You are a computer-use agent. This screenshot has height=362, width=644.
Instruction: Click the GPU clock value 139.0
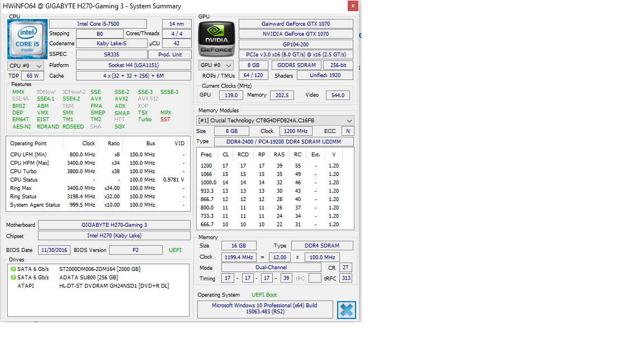pos(231,95)
